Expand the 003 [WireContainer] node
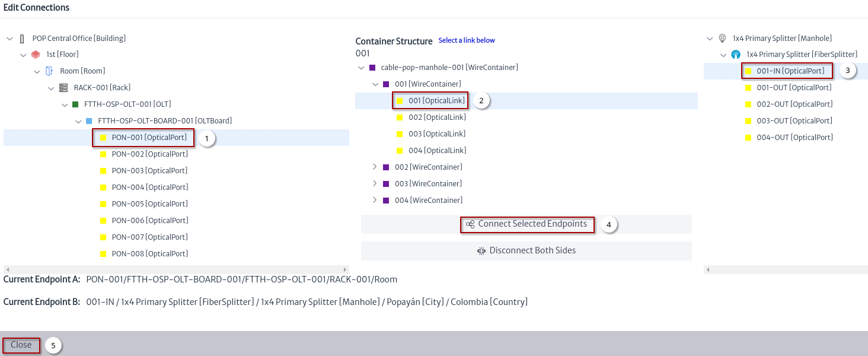Image resolution: width=868 pixels, height=356 pixels. click(375, 184)
